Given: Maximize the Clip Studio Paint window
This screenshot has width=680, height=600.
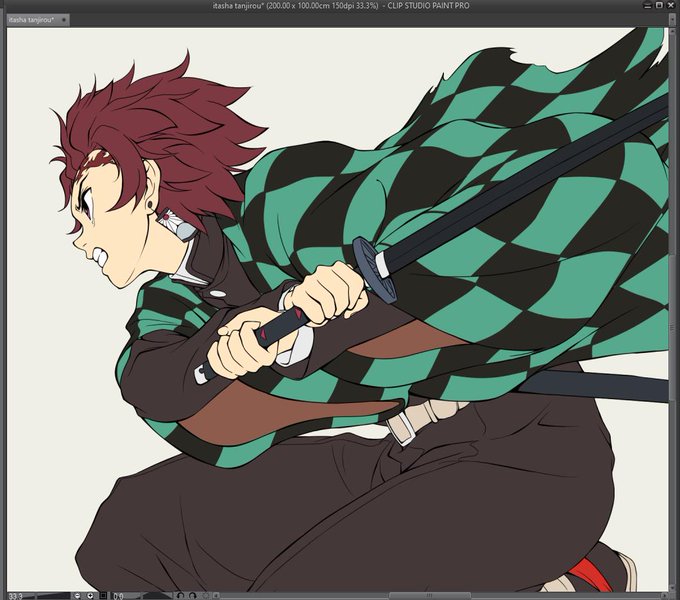Looking at the screenshot, I should [x=659, y=5].
